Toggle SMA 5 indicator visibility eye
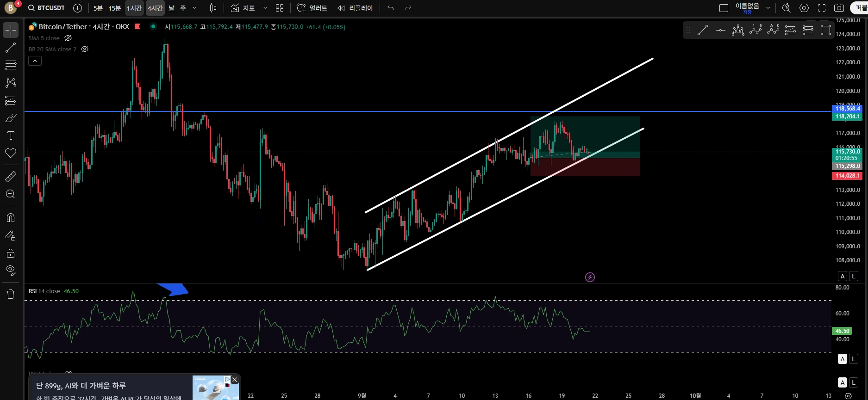This screenshot has width=868, height=400. coord(68,38)
